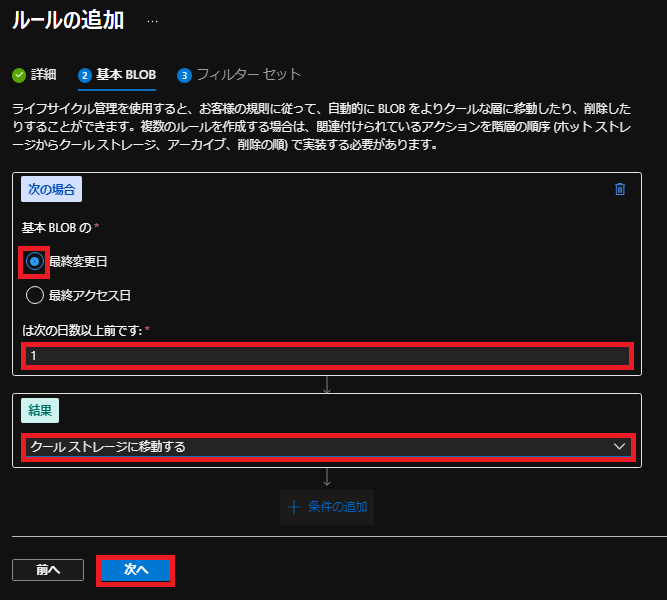667x600 pixels.
Task: Switch to the フィルター セット tab
Action: pos(239,75)
